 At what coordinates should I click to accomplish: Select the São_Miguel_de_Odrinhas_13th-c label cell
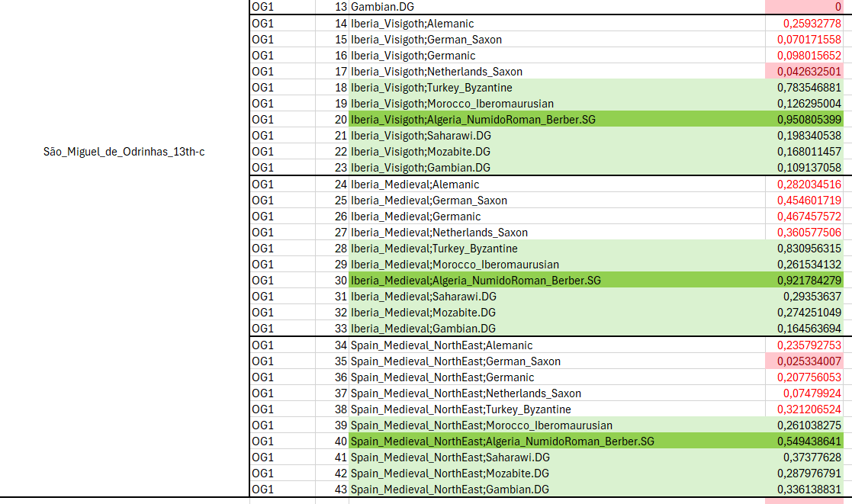click(x=124, y=152)
